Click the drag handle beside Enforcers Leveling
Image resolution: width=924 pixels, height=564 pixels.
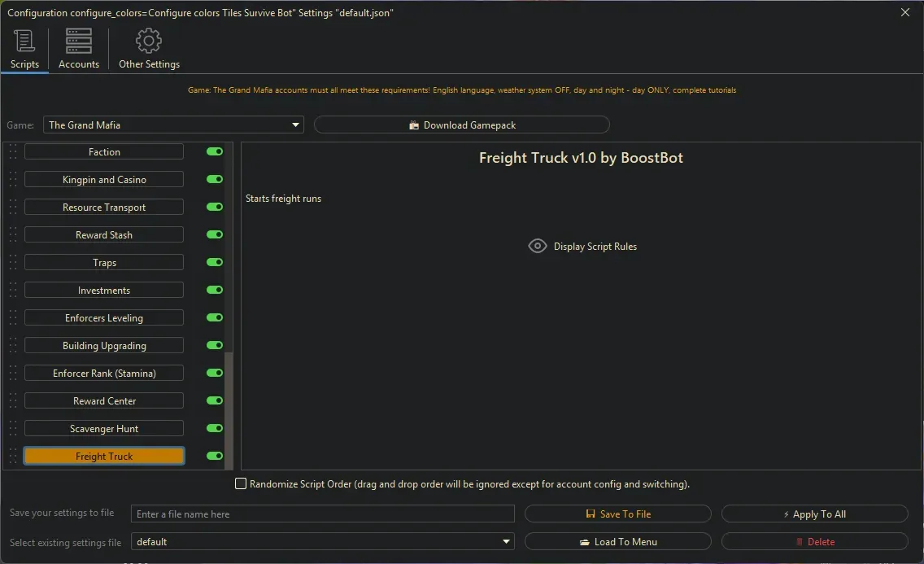click(x=13, y=318)
